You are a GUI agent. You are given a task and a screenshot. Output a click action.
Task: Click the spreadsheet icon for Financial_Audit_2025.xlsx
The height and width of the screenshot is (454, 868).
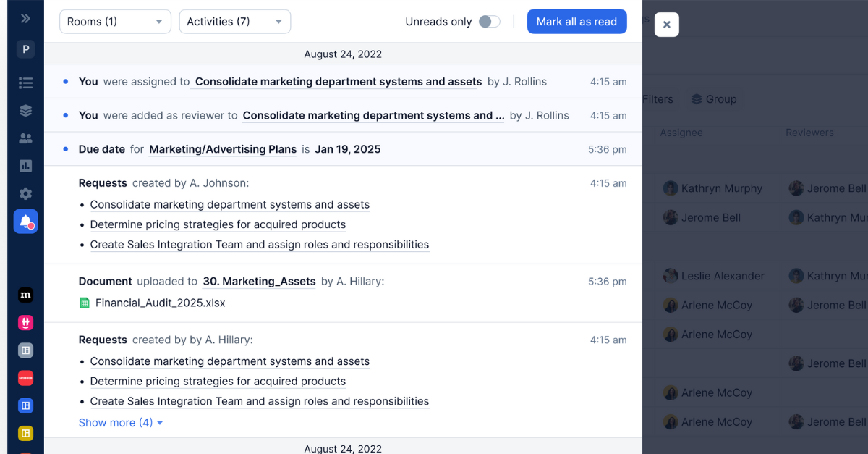(85, 303)
